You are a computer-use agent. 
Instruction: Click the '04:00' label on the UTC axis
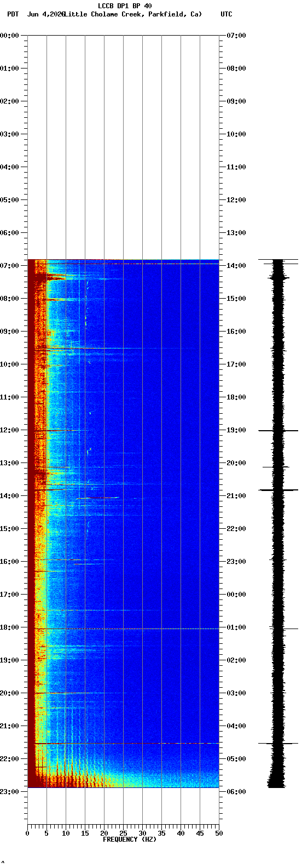(x=236, y=726)
